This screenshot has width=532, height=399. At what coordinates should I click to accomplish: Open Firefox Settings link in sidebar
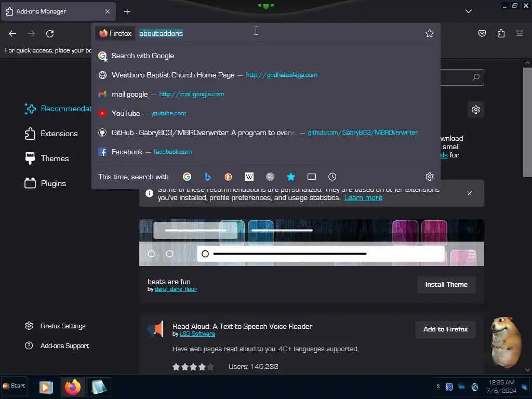pyautogui.click(x=55, y=326)
